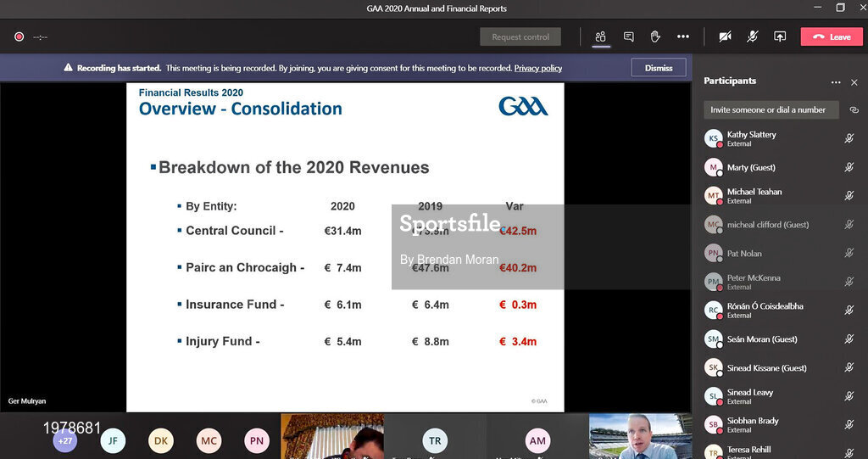Click Siobhan Brady's muted mic icon

pyautogui.click(x=849, y=424)
